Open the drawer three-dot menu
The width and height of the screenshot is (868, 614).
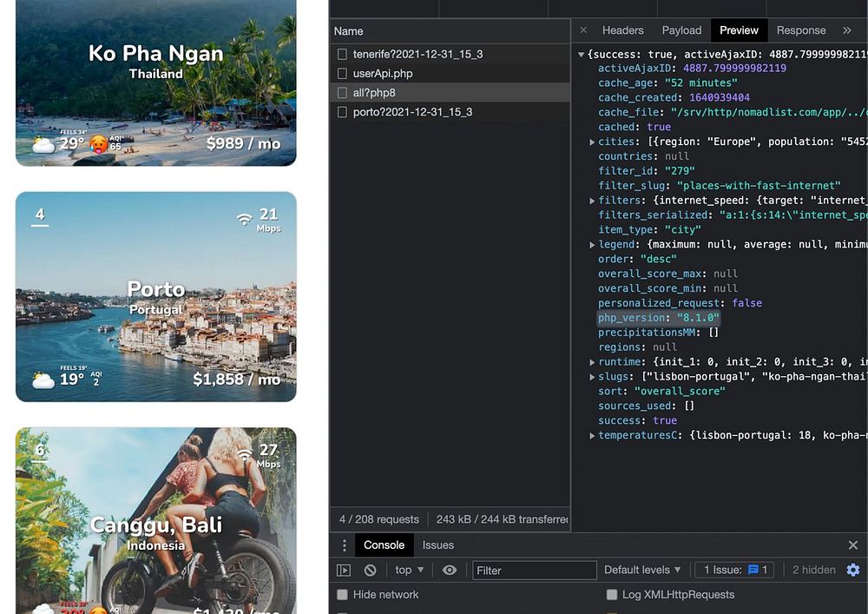[345, 545]
